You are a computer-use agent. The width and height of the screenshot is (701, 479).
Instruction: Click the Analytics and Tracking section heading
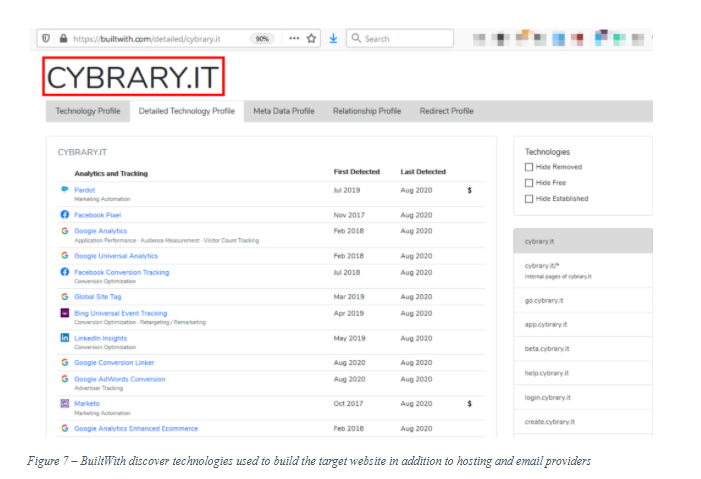pos(111,174)
